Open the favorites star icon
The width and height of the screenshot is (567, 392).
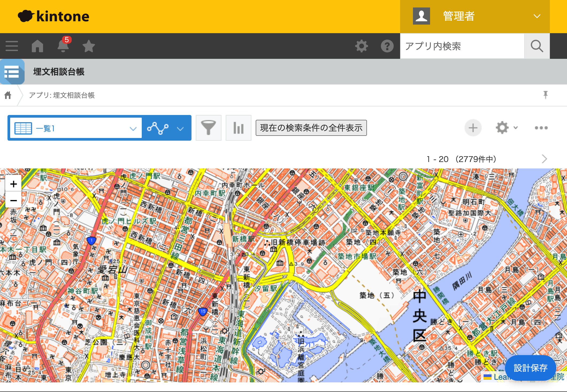[89, 46]
